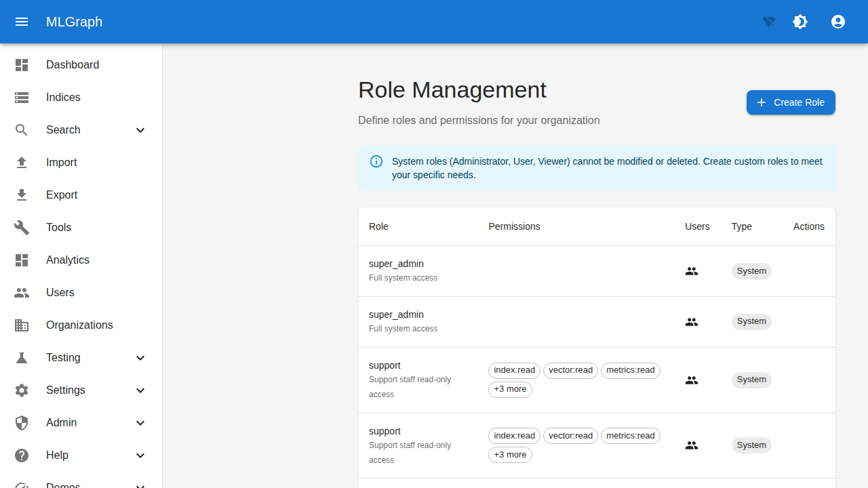Select the Tools wrench icon
The width and height of the screenshot is (868, 488).
(22, 227)
